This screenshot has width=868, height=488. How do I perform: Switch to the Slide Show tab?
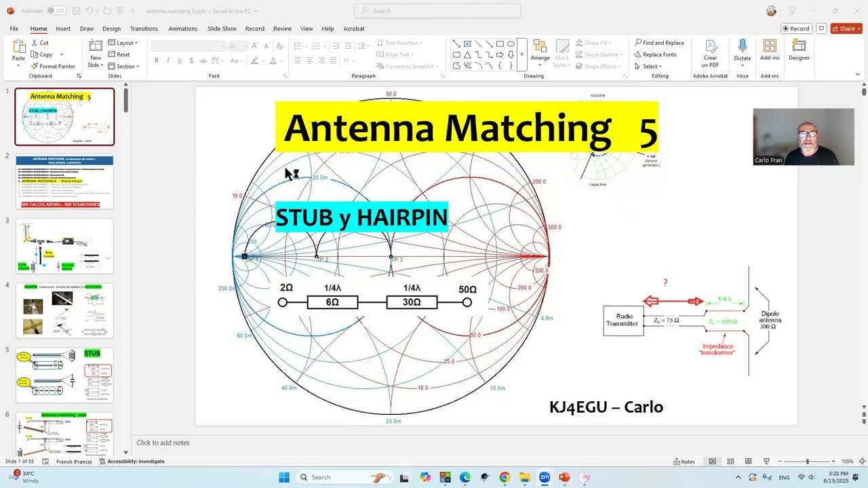[x=222, y=28]
